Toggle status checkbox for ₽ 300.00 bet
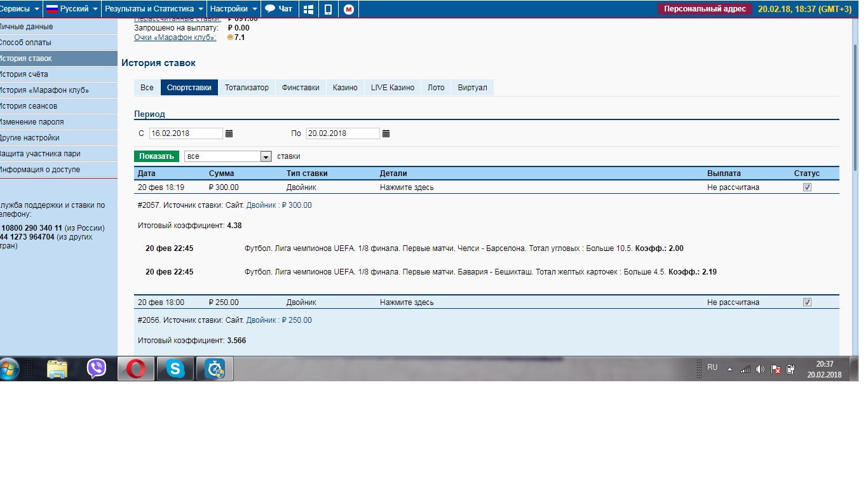 808,187
